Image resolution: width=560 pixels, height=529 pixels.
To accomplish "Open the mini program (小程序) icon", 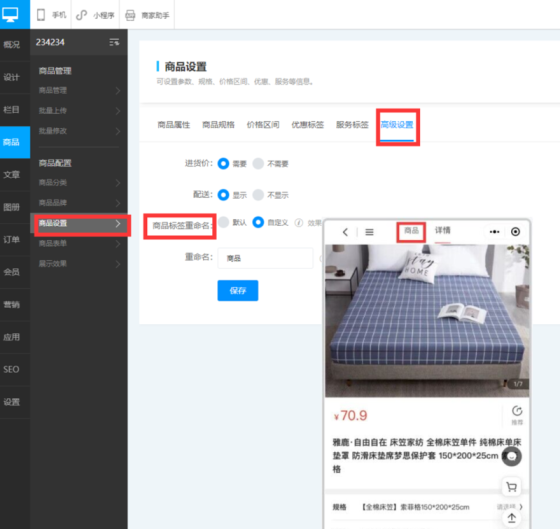I will coord(82,15).
